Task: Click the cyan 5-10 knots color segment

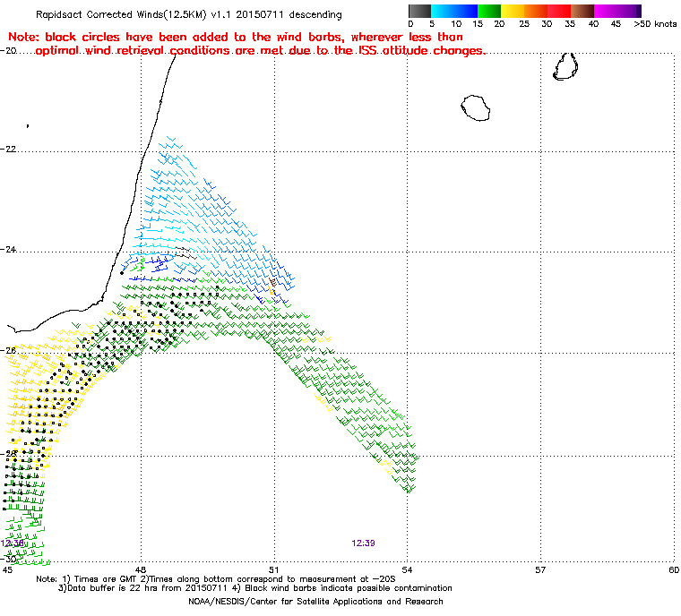Action: pos(443,11)
